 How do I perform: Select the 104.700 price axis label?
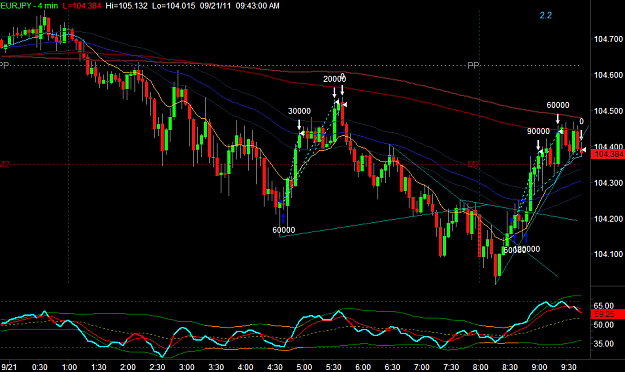click(608, 39)
